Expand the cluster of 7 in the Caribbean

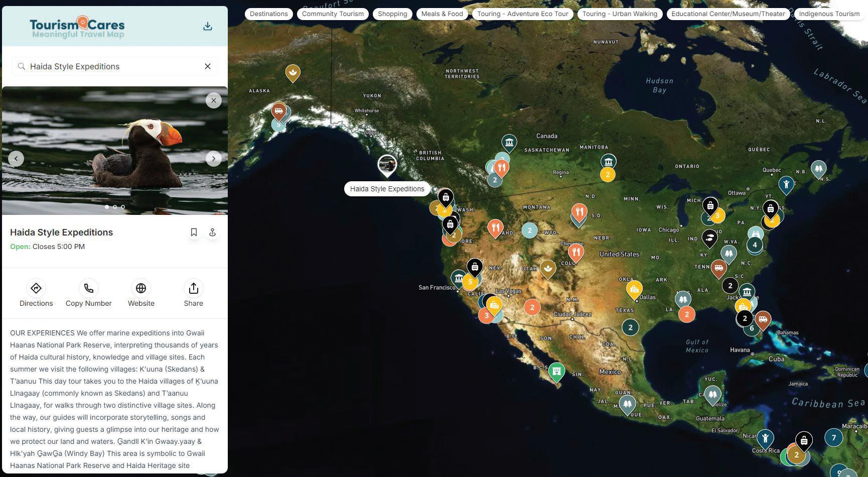(x=833, y=437)
